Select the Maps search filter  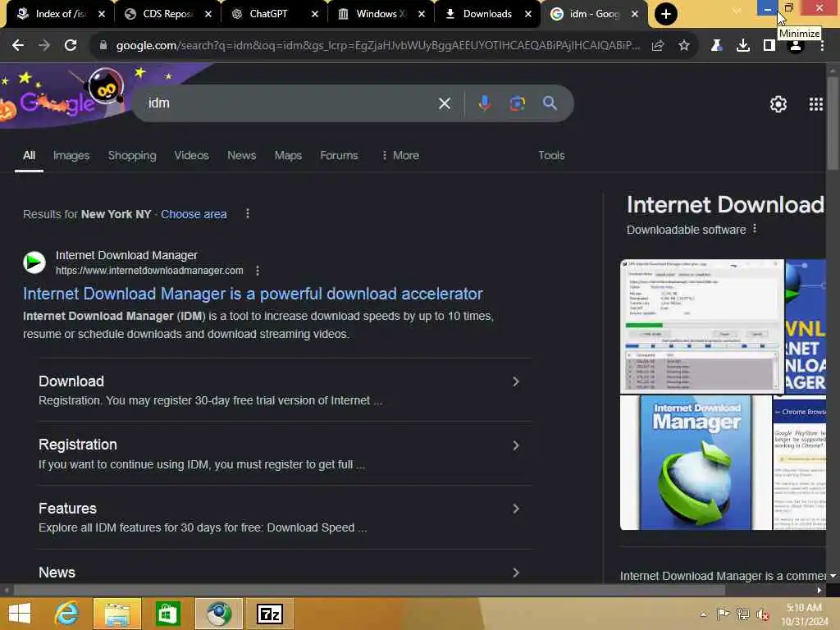coord(288,155)
